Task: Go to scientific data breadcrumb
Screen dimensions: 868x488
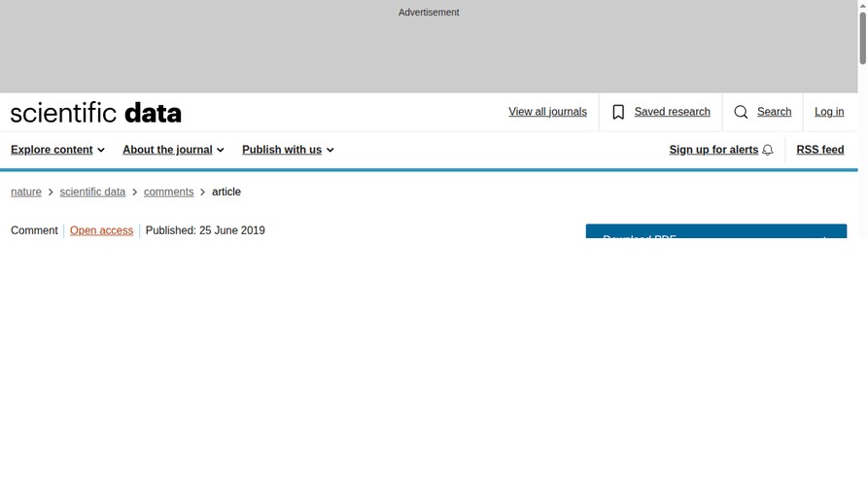Action: [x=92, y=192]
